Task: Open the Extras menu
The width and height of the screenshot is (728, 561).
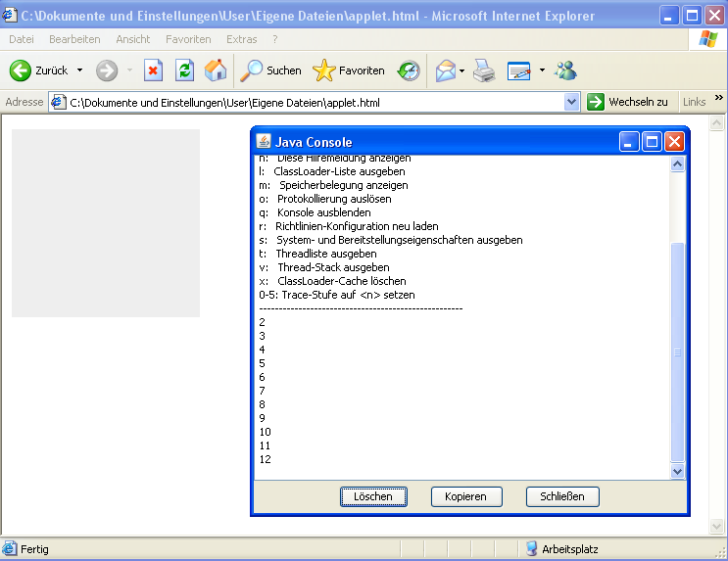Action: pyautogui.click(x=241, y=39)
